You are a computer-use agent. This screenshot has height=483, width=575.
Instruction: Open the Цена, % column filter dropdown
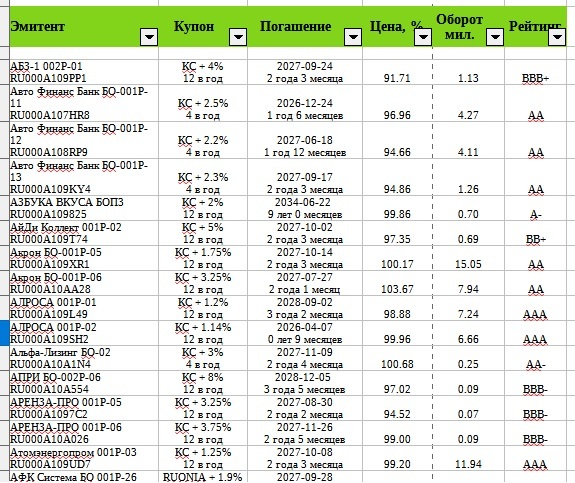click(x=423, y=37)
